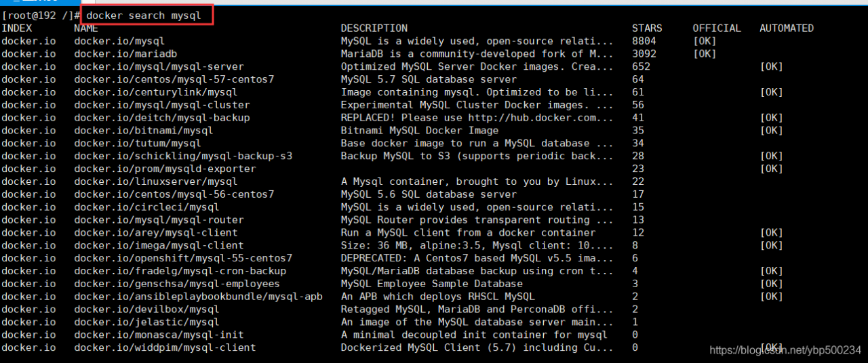
Task: Select docker.io/prom/mysqld-exporter name
Action: tap(165, 169)
